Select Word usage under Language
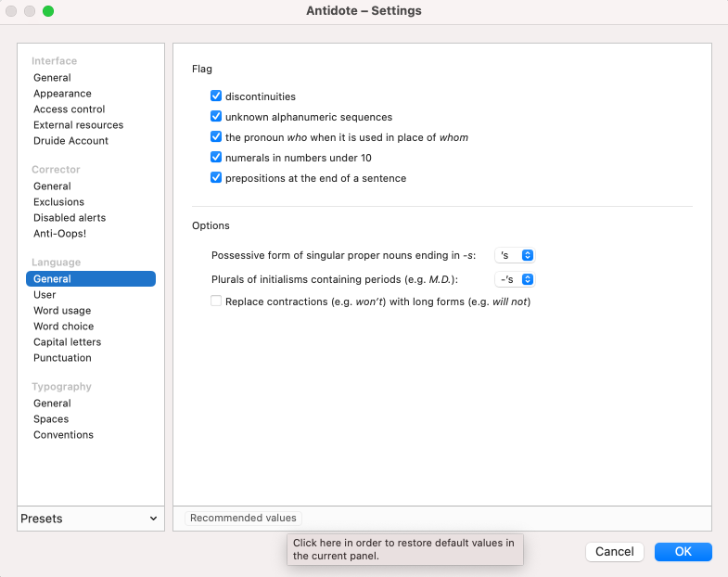This screenshot has height=577, width=728. (x=62, y=311)
